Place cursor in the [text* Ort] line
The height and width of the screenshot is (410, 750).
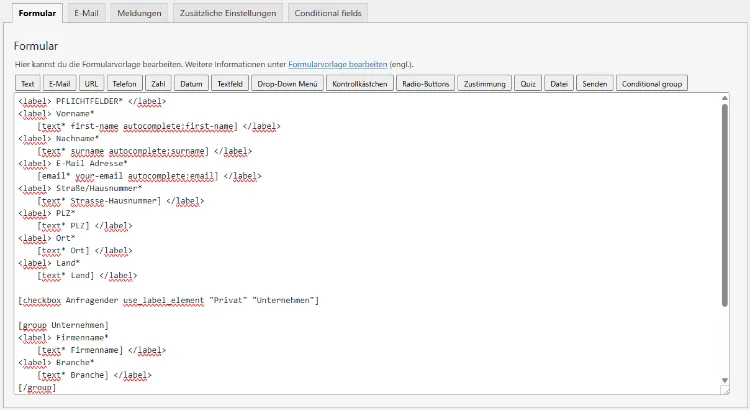pos(85,251)
